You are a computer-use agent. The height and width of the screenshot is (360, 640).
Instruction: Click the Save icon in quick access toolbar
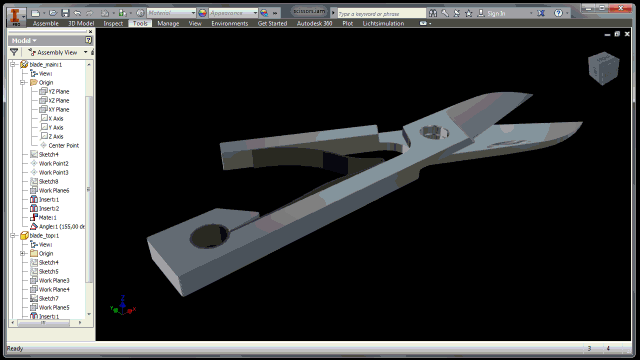[x=65, y=13]
